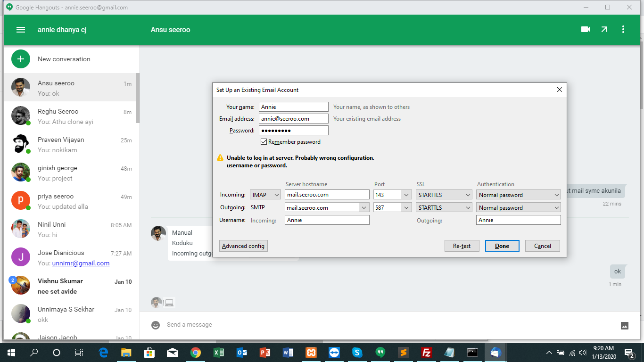Click the pop-out conversation arrow icon

click(604, 29)
